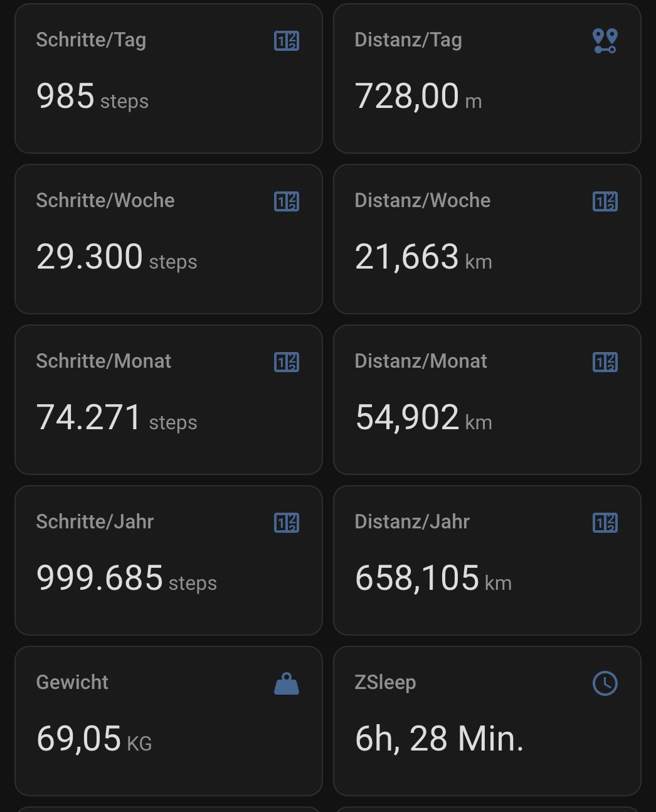Click the counter icon on Schritte/Monat card
The height and width of the screenshot is (812, 656).
point(287,362)
